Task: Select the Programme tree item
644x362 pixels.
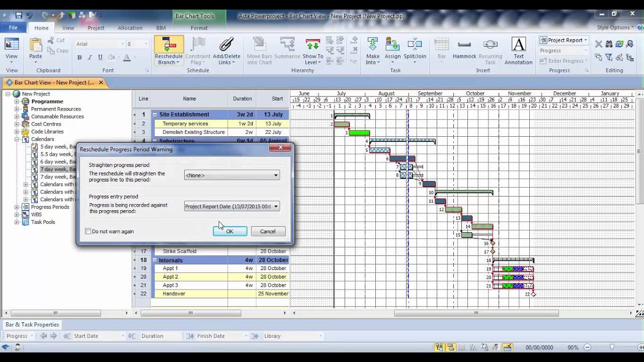Action: click(47, 102)
